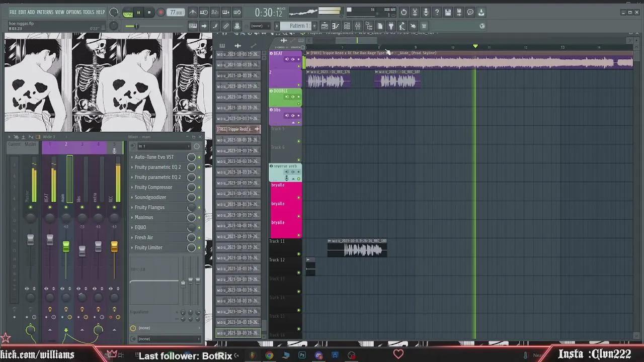Open the Pattern 1 selector dropdown
Image resolution: width=644 pixels, height=362 pixels.
pos(298,26)
